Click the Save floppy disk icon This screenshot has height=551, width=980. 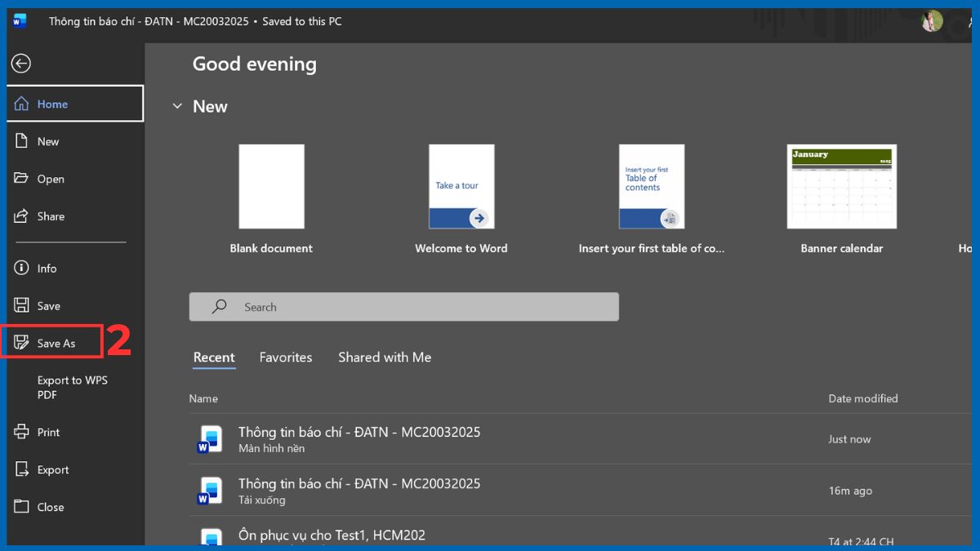click(x=22, y=306)
